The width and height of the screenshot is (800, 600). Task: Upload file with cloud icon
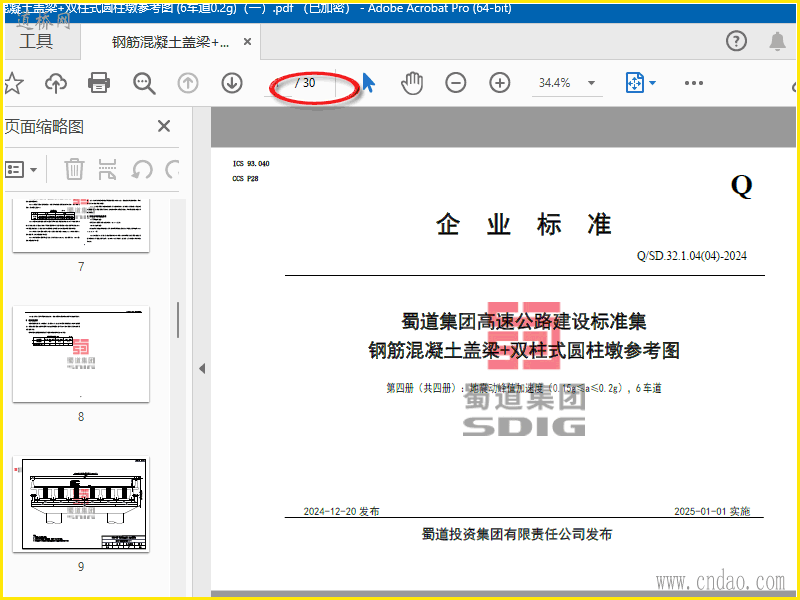[x=56, y=83]
